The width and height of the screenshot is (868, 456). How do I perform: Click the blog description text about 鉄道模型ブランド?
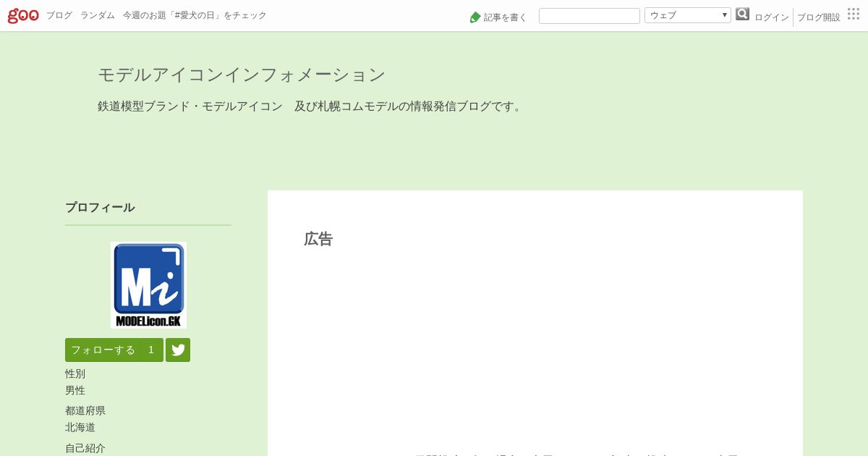point(312,106)
